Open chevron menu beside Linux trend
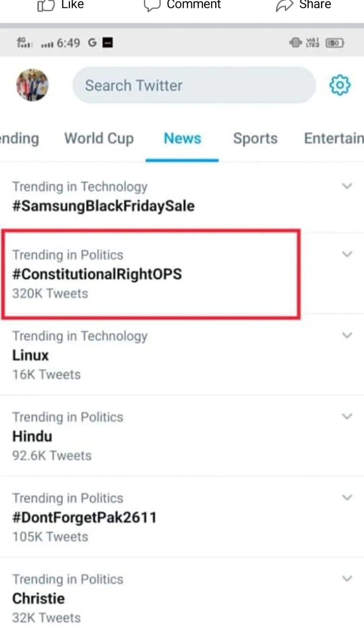 tap(347, 335)
